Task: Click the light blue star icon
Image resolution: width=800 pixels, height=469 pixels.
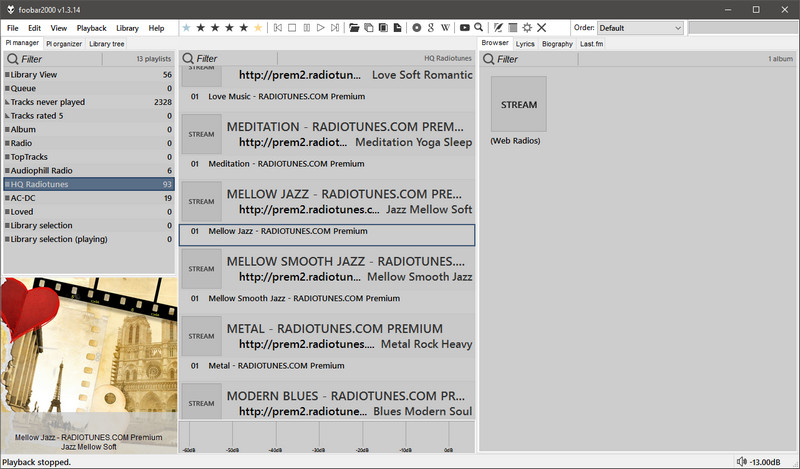Action: [x=186, y=28]
